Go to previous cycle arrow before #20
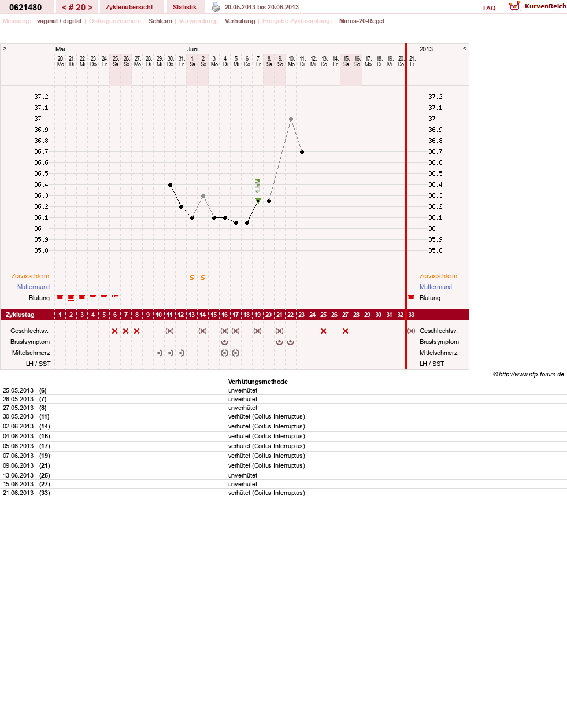This screenshot has height=728, width=567. pyautogui.click(x=64, y=8)
